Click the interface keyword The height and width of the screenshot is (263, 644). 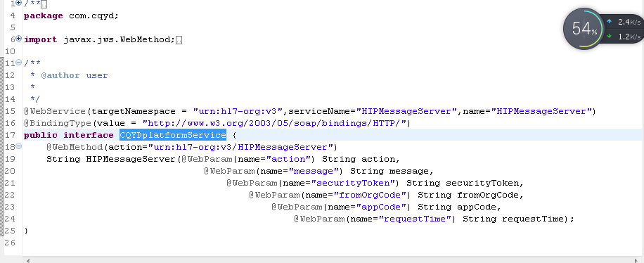point(89,135)
